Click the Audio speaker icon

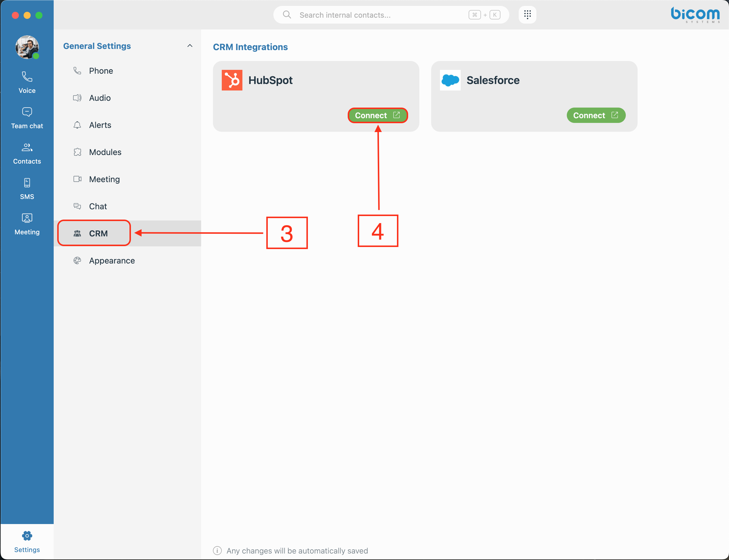pyautogui.click(x=77, y=98)
